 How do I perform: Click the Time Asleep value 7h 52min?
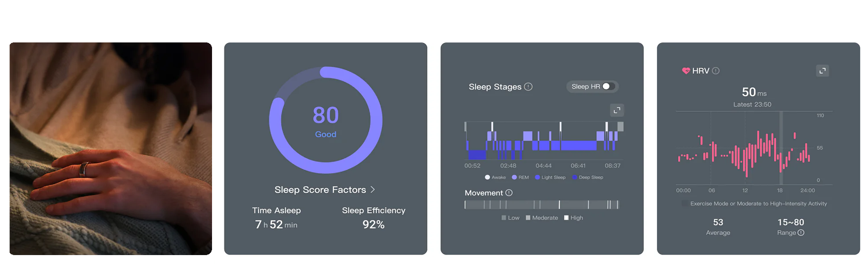coord(276,224)
